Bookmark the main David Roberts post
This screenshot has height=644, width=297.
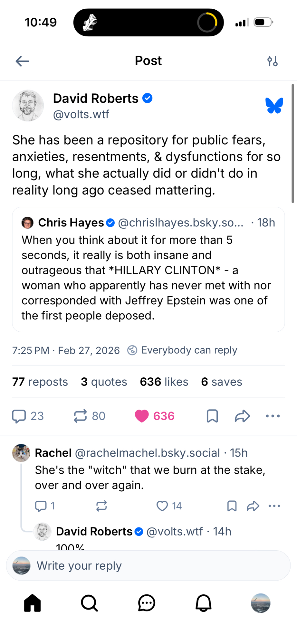[212, 416]
